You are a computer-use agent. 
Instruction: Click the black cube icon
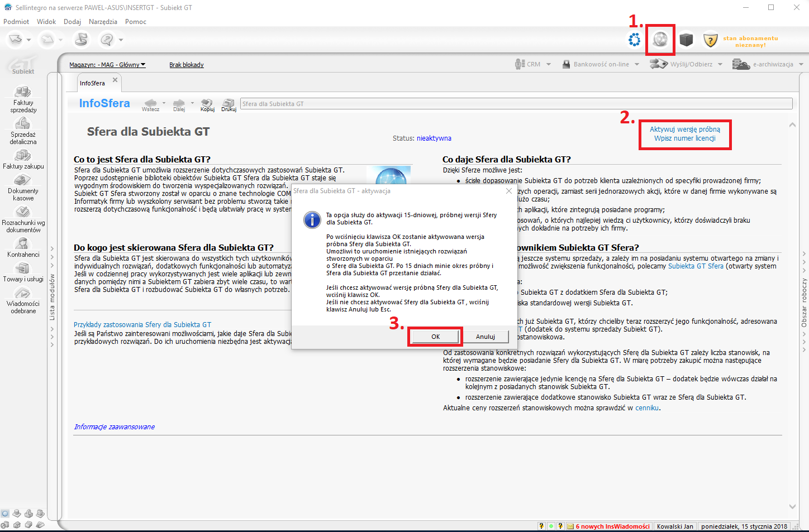point(686,40)
